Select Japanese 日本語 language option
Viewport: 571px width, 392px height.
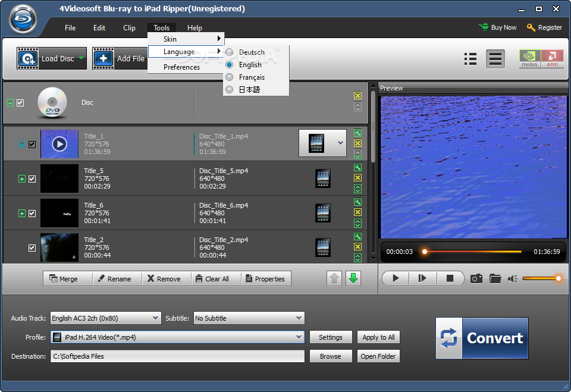256,90
